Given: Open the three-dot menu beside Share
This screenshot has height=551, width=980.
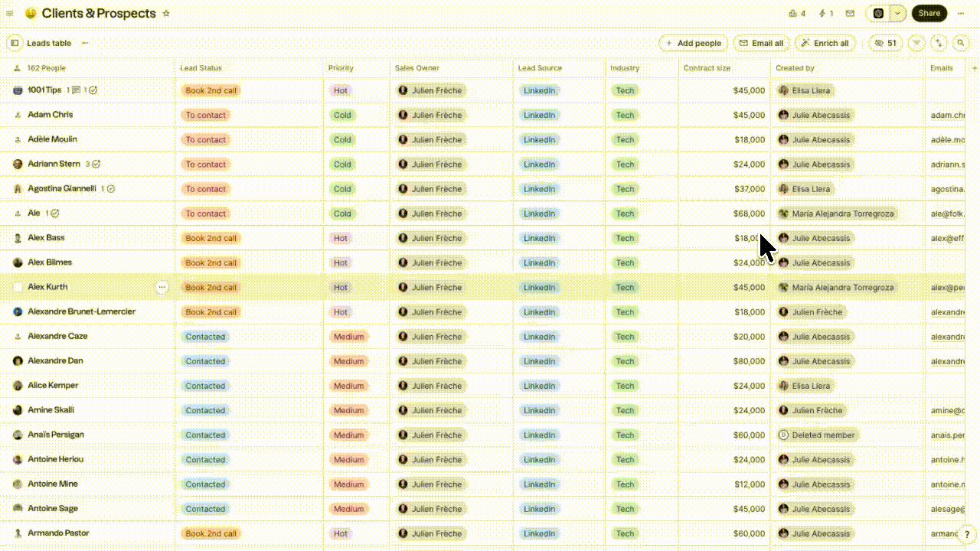Looking at the screenshot, I should (x=961, y=13).
